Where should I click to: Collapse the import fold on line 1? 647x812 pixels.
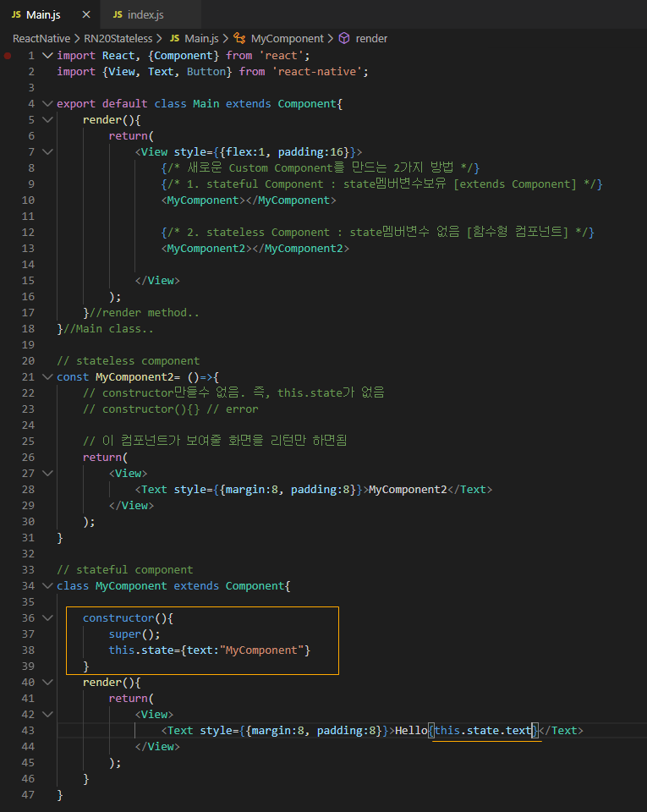point(47,56)
